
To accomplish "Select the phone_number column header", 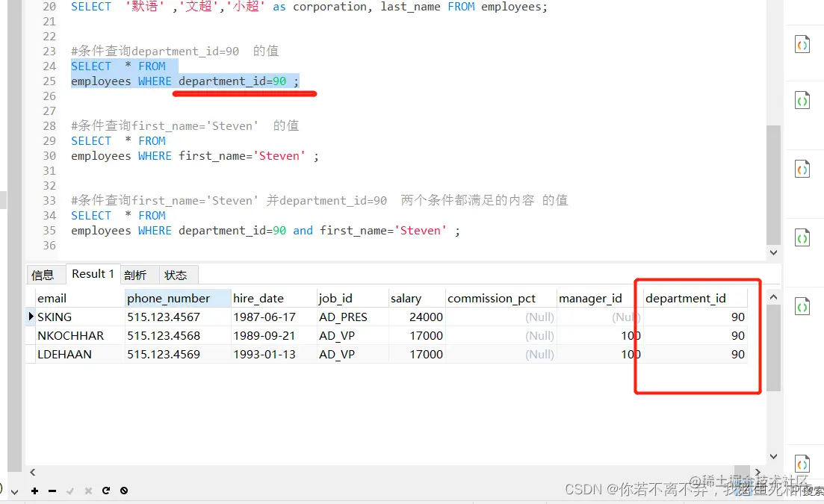I will (178, 298).
